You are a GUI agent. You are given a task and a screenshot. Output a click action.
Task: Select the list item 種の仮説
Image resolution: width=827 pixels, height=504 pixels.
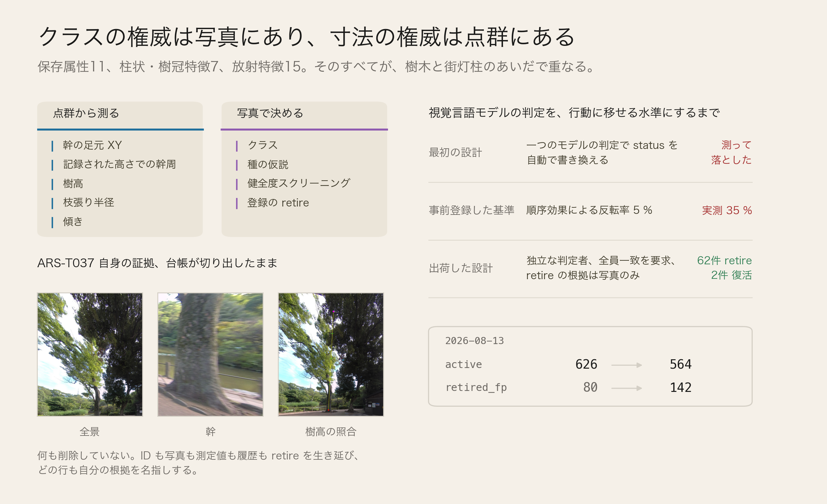pos(268,164)
